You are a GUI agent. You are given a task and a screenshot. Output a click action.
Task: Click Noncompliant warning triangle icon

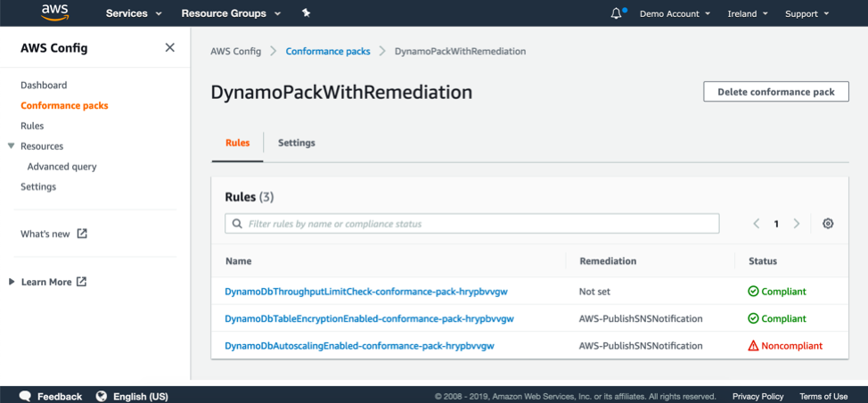753,346
